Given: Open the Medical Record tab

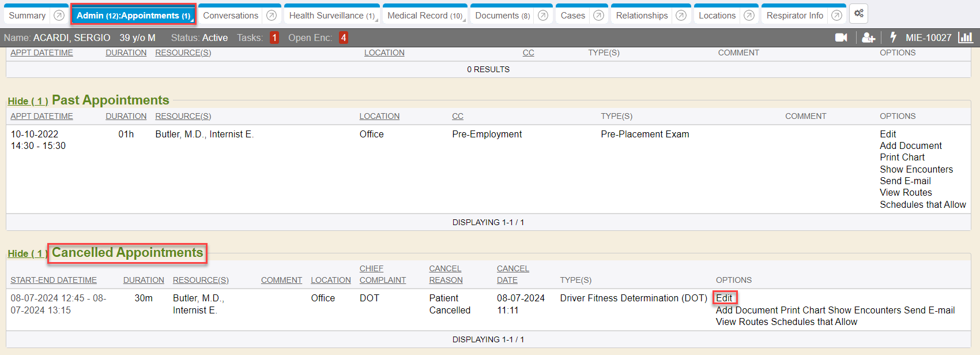Looking at the screenshot, I should [x=424, y=16].
